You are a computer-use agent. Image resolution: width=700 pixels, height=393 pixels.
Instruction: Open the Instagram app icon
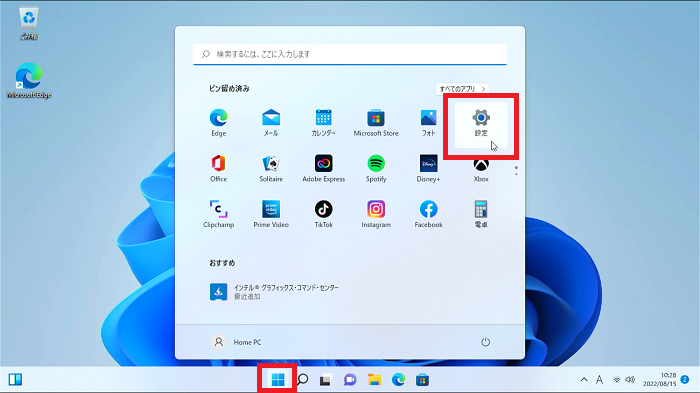pos(376,214)
